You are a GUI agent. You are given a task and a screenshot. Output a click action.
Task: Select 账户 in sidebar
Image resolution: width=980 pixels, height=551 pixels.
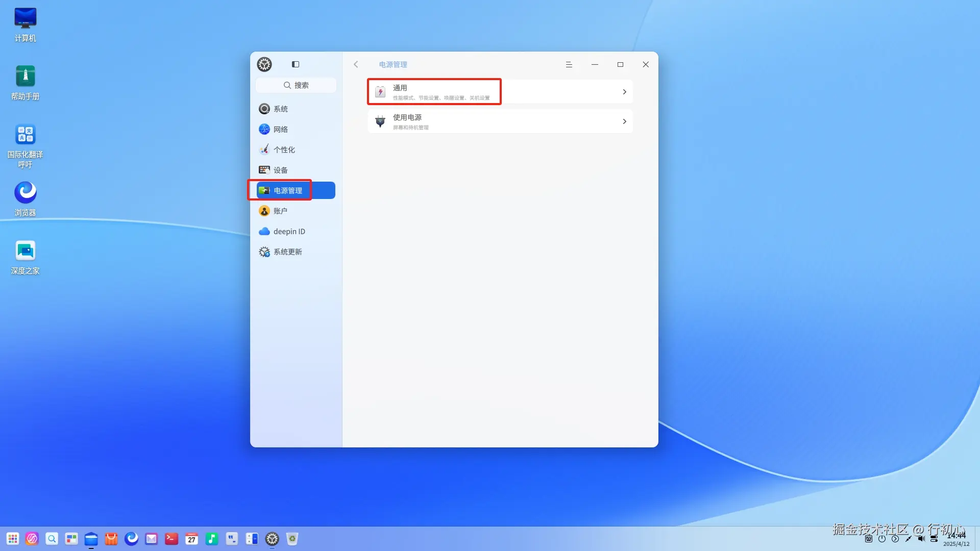[280, 211]
